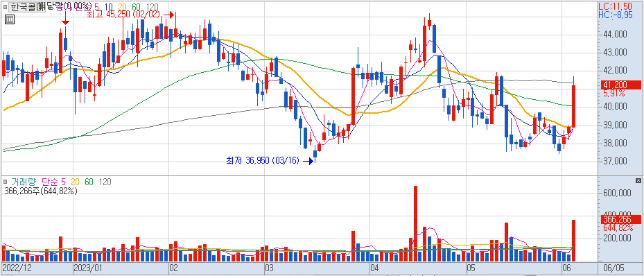Click the 거래량 volume indicator label
The image size is (644, 276).
pyautogui.click(x=24, y=181)
